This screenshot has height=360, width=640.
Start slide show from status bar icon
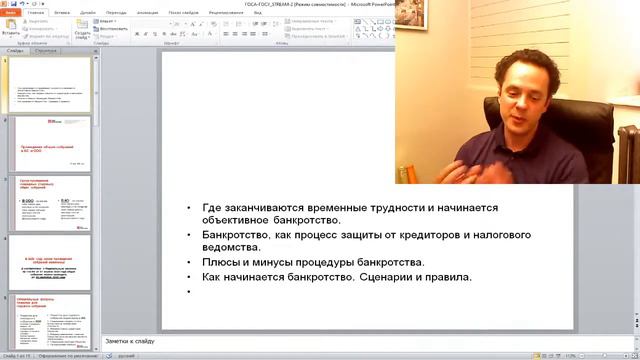click(558, 356)
